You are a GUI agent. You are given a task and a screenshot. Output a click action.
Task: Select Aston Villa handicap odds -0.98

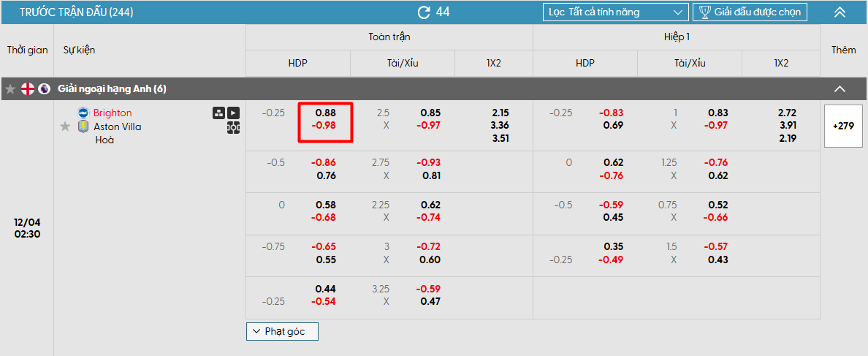[x=325, y=126]
